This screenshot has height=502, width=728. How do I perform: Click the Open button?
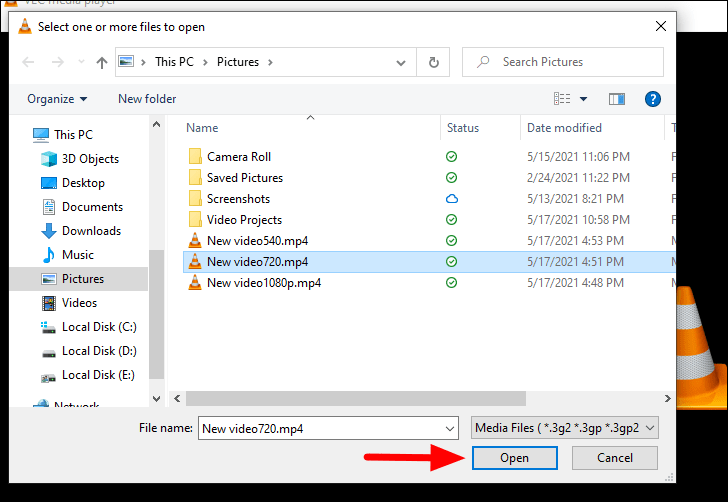click(x=514, y=458)
